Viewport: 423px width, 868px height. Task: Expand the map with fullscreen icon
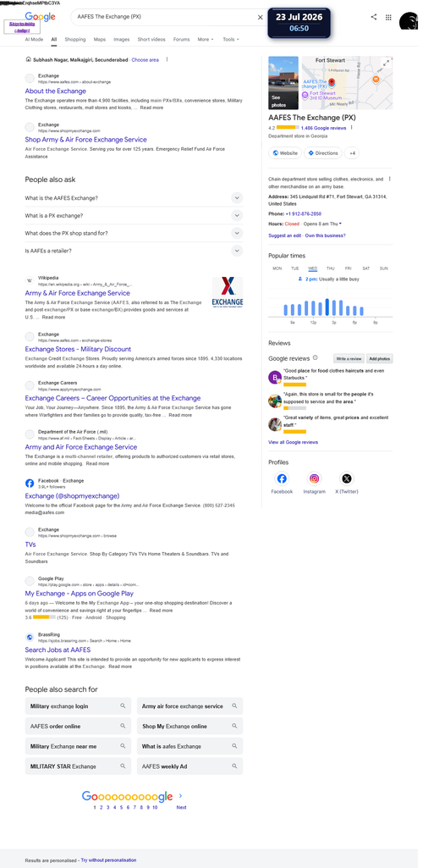coord(386,63)
